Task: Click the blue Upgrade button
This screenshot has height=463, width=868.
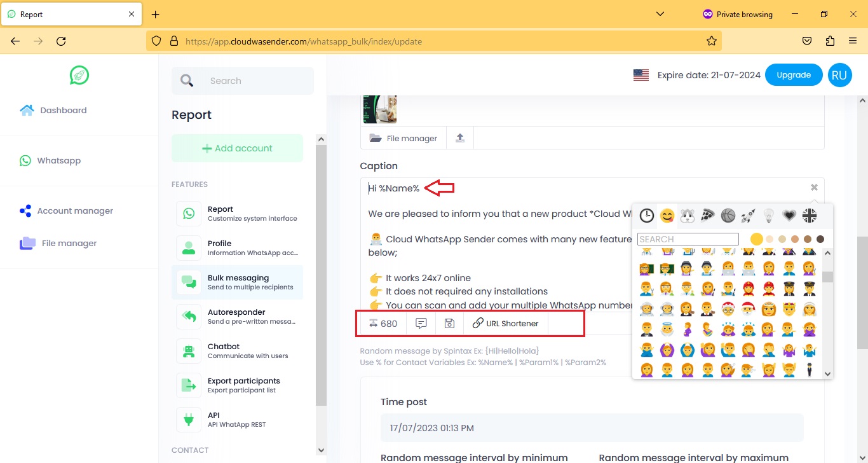Action: click(x=794, y=75)
